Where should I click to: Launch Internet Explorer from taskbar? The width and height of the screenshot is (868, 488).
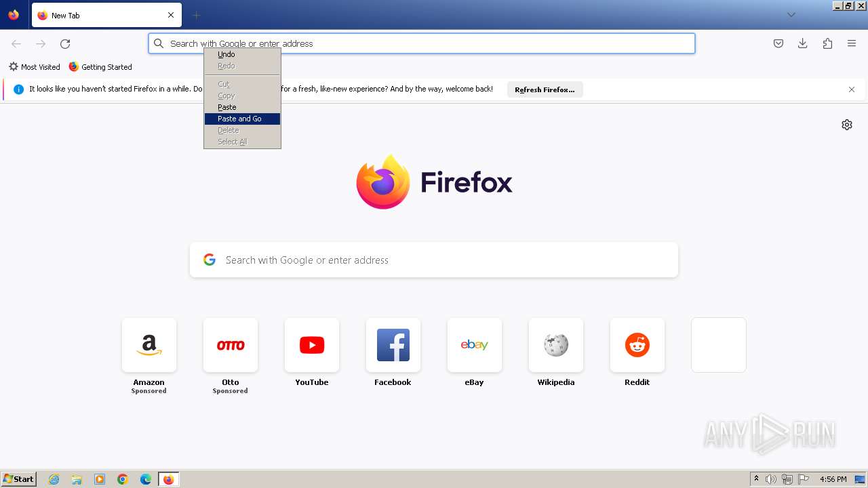point(54,479)
